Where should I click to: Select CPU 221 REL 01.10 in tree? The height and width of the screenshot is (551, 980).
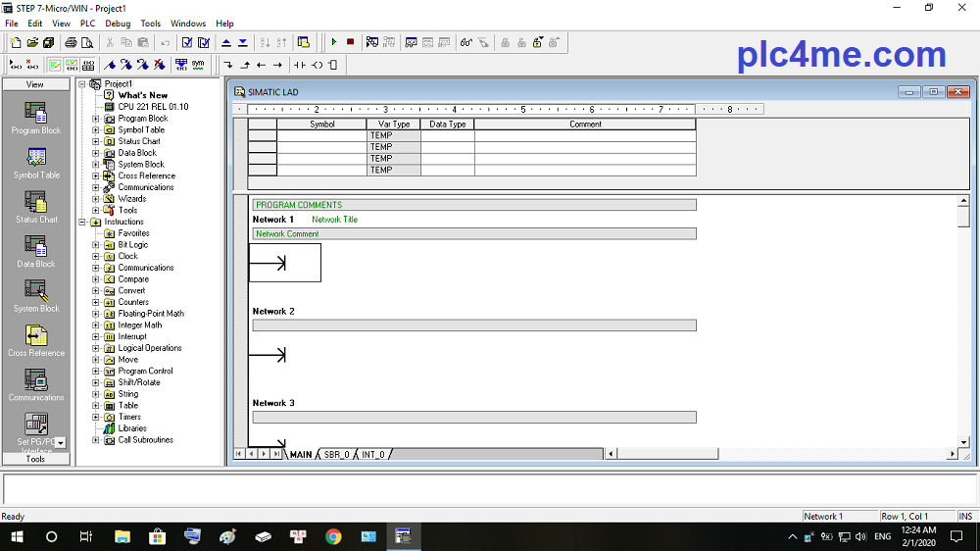click(x=153, y=107)
